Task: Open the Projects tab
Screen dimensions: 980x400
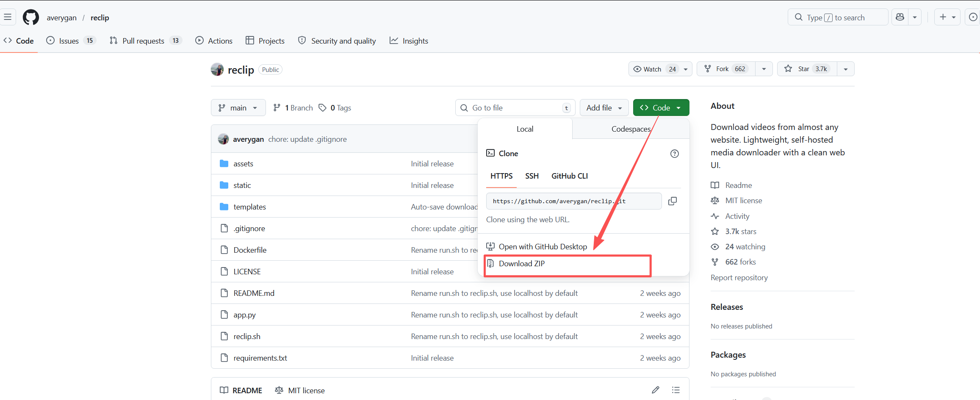Action: (265, 41)
